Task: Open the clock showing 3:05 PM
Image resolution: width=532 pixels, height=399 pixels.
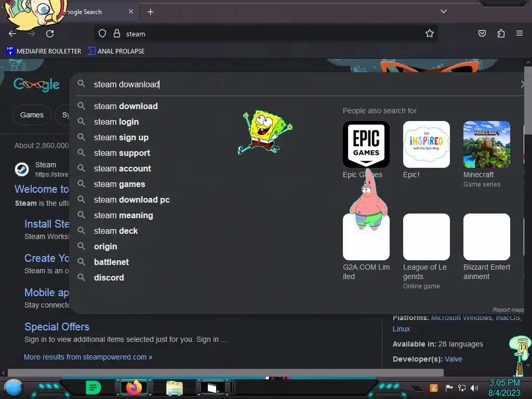Action: (504, 388)
